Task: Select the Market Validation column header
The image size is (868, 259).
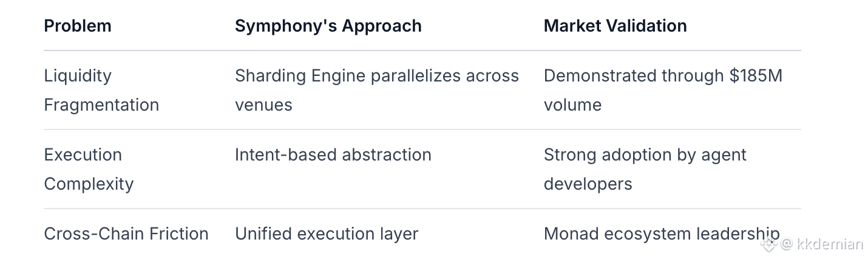Action: coord(615,26)
